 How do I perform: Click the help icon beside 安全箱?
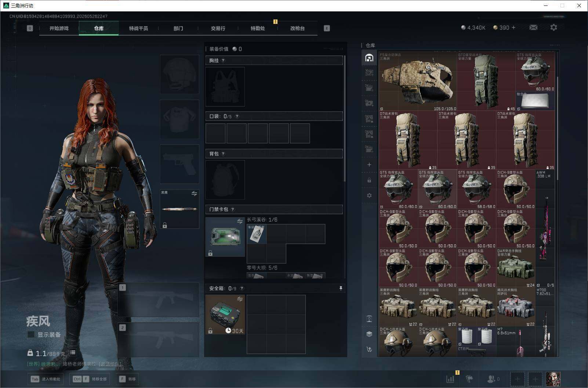[242, 288]
